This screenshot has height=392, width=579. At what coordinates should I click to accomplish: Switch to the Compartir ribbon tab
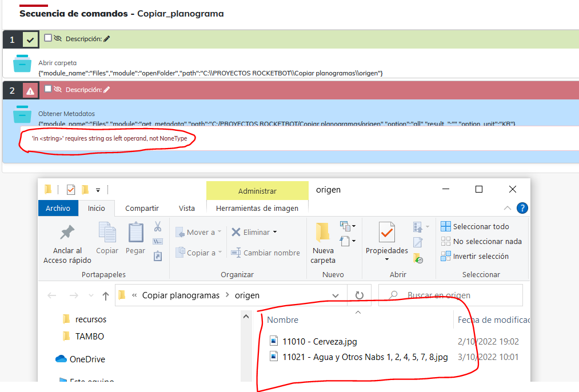[142, 209]
